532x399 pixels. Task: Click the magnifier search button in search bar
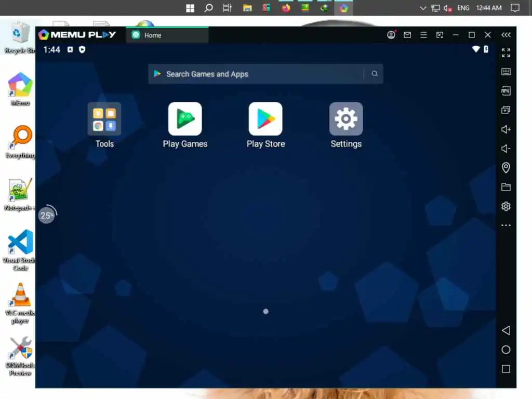pyautogui.click(x=374, y=74)
